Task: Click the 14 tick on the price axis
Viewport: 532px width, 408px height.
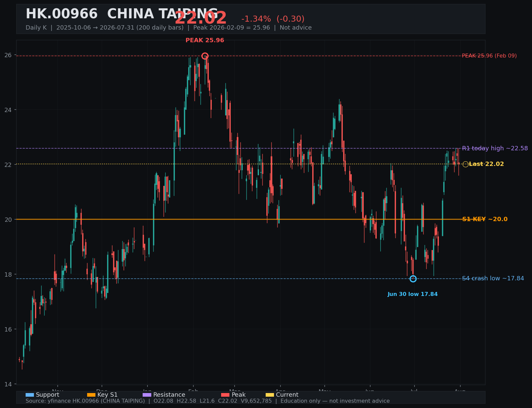Action: tap(9, 384)
